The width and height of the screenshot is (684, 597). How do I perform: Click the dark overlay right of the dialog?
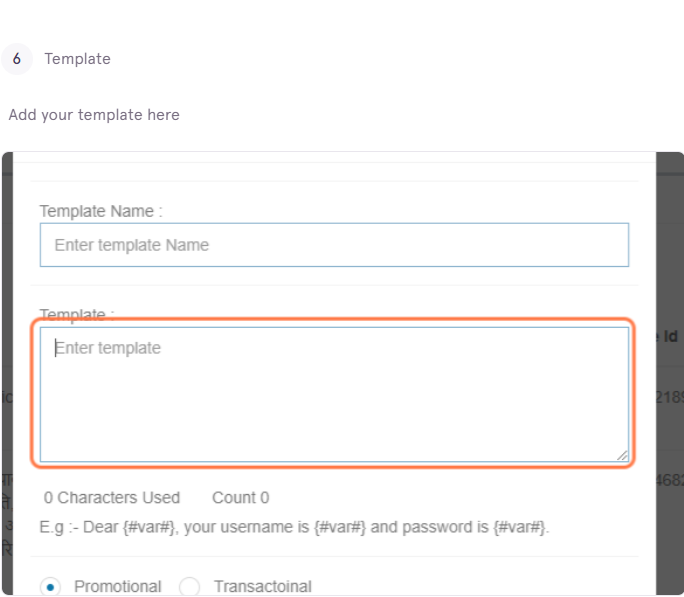pos(670,262)
